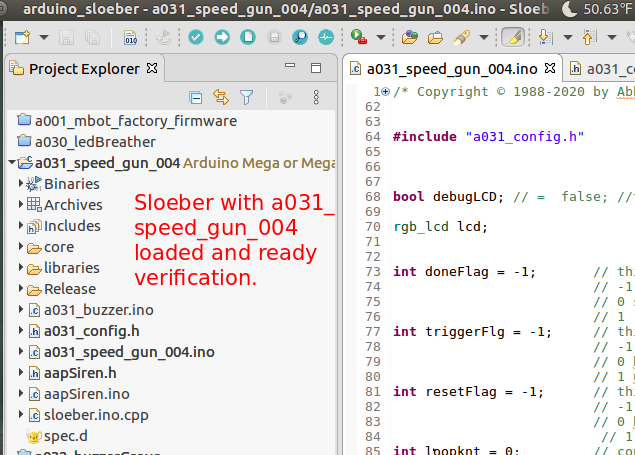Open the New wizard dropdown arrow

(44, 38)
